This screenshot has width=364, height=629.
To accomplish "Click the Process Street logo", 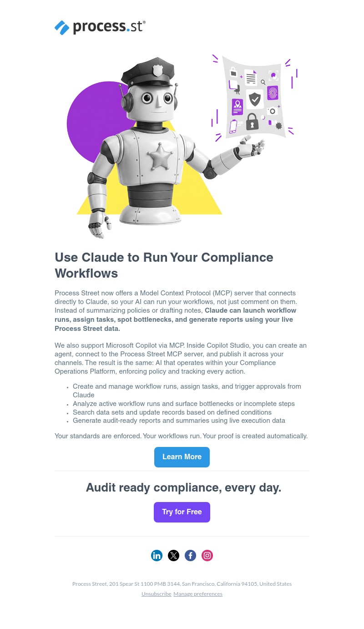I will coord(100,27).
